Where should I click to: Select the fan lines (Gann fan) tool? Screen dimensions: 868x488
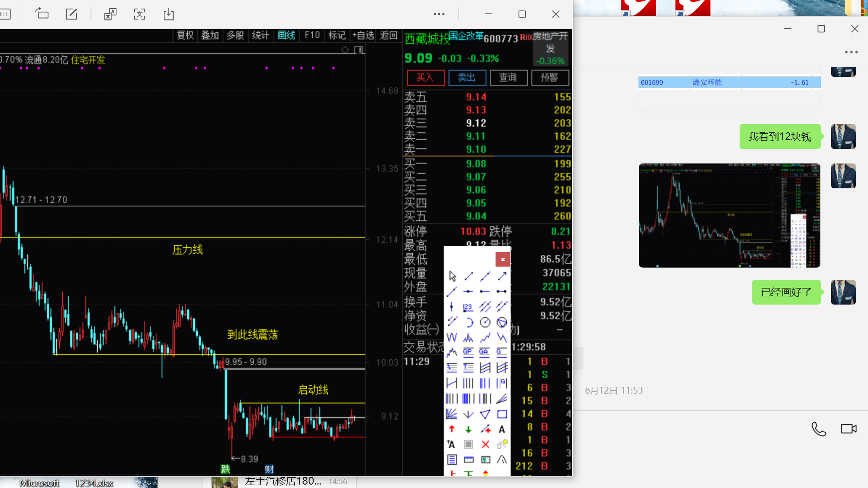coord(452,414)
